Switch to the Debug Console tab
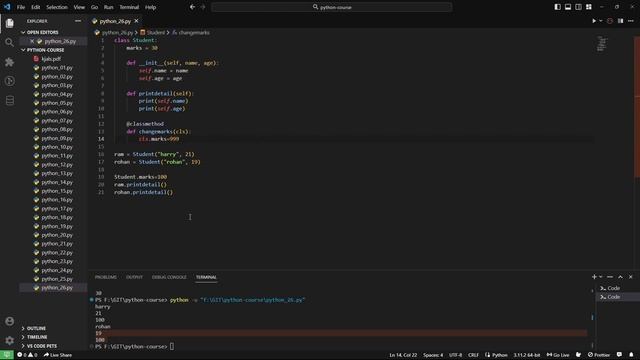The width and height of the screenshot is (640, 360). pos(169,277)
